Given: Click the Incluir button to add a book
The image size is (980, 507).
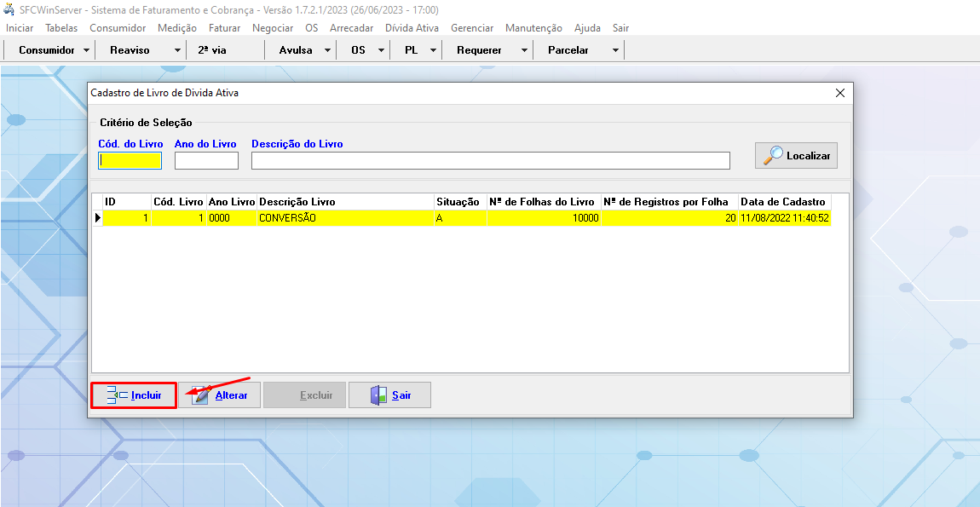Looking at the screenshot, I should click(x=134, y=395).
